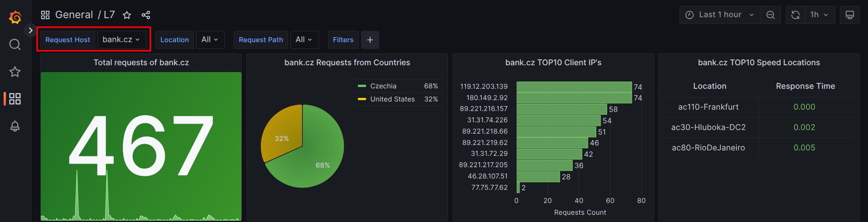Viewport: 868px width, 222px height.
Task: Add a new filter with plus button
Action: coord(370,40)
